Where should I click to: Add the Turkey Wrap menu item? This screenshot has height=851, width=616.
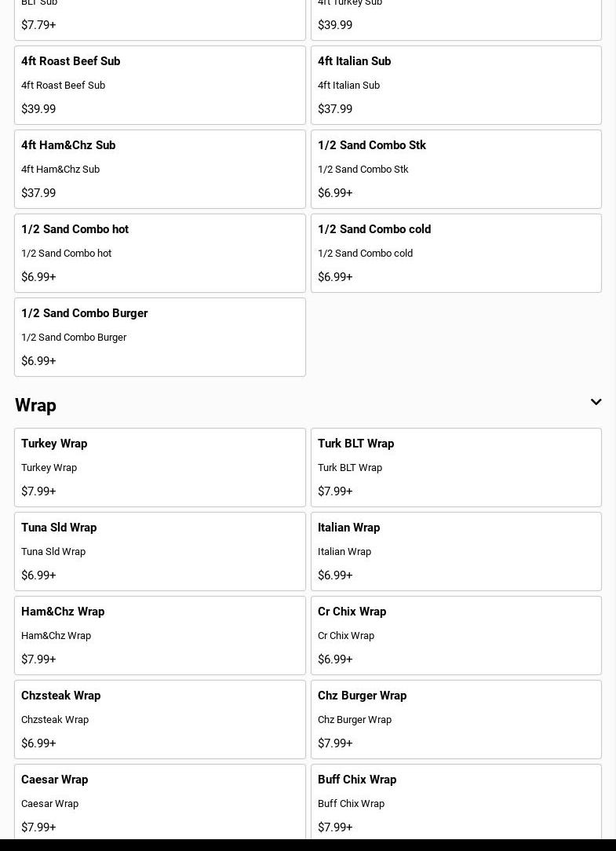(x=159, y=467)
